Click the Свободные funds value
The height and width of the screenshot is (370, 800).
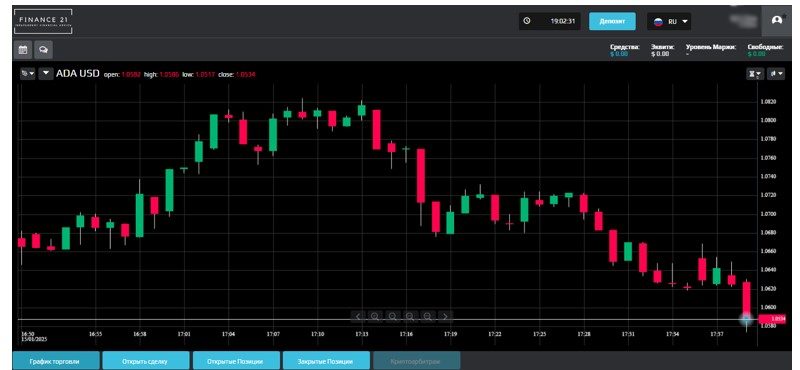pyautogui.click(x=757, y=54)
